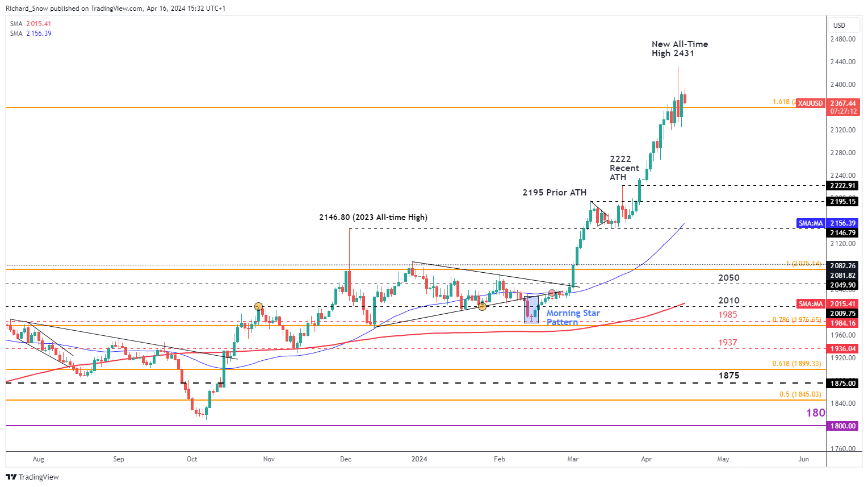Click the TradingView logo at bottom left
Image resolution: width=868 pixels, height=487 pixels.
32,477
